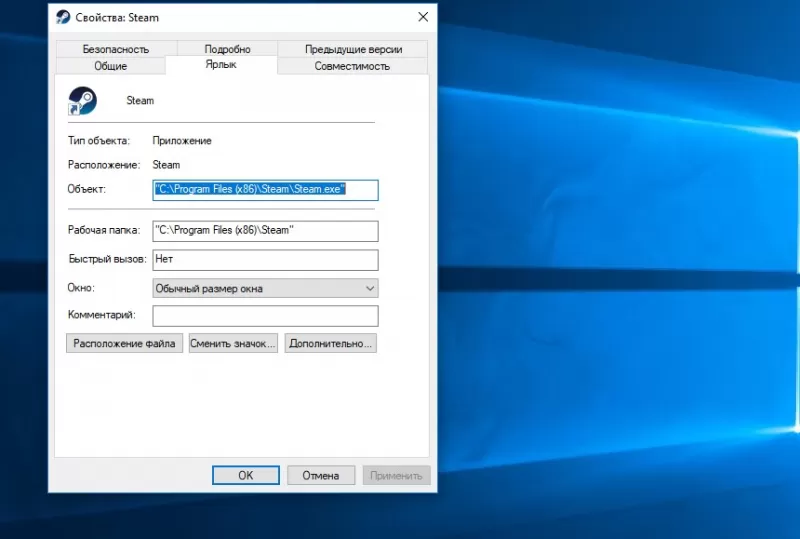
Task: Open the Подробно tab
Action: click(228, 49)
